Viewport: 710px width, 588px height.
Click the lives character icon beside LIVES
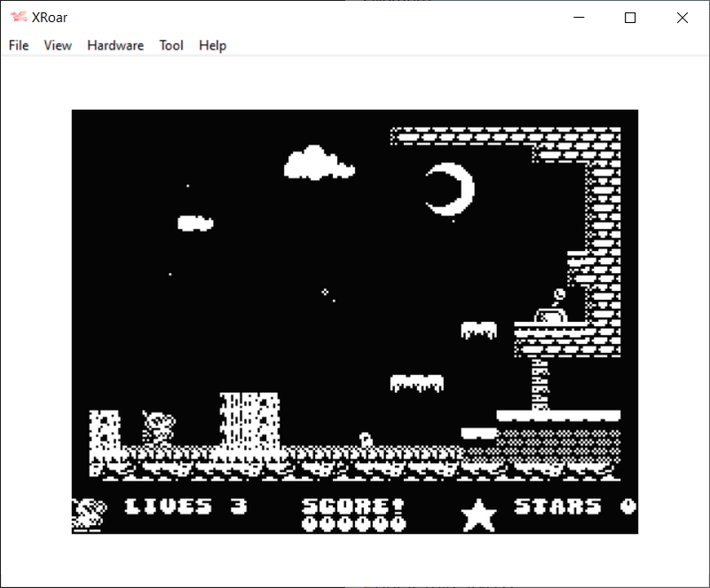90,514
